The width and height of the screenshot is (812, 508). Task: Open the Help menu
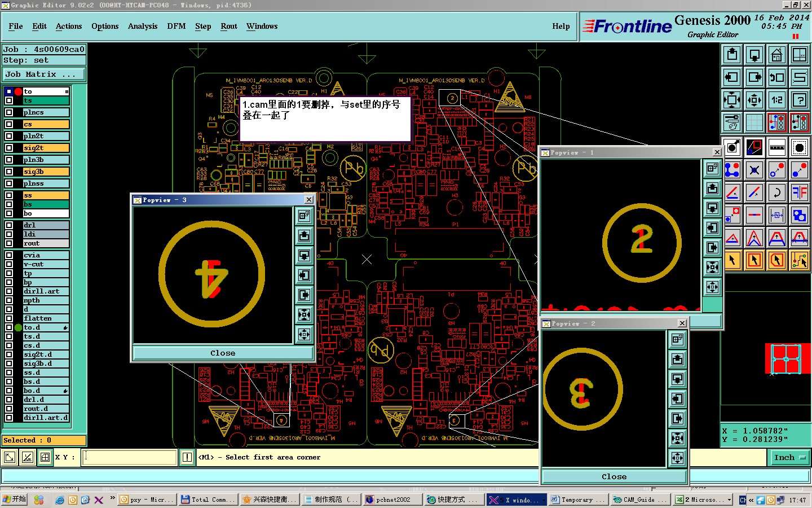[561, 26]
